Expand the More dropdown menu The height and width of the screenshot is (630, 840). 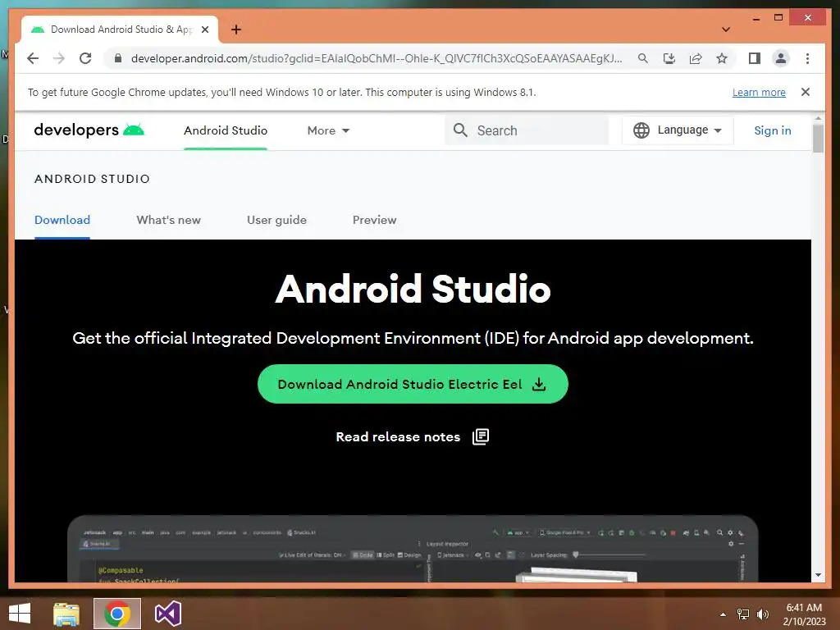328,130
